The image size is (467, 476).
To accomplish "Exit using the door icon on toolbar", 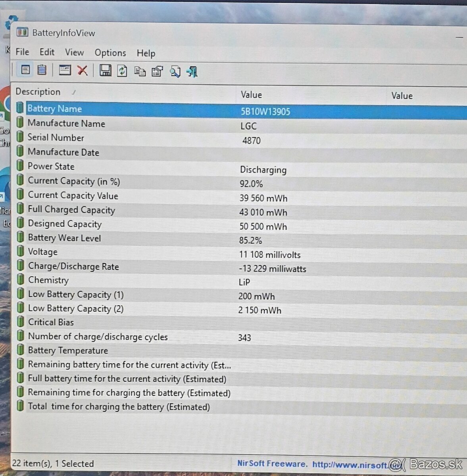I will click(x=192, y=72).
